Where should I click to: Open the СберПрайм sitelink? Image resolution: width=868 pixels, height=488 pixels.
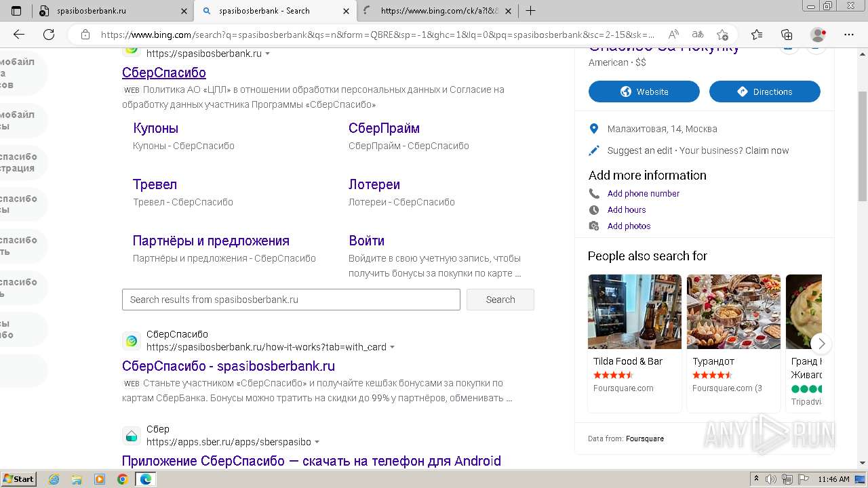(x=384, y=128)
